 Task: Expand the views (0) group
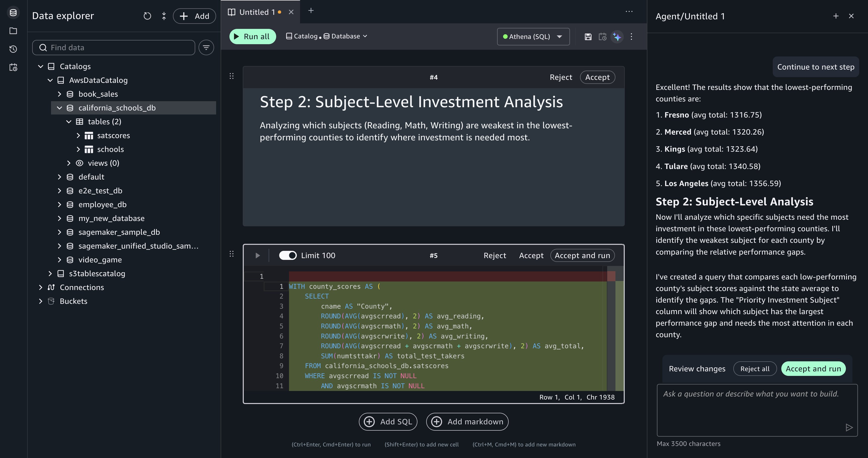[69, 163]
